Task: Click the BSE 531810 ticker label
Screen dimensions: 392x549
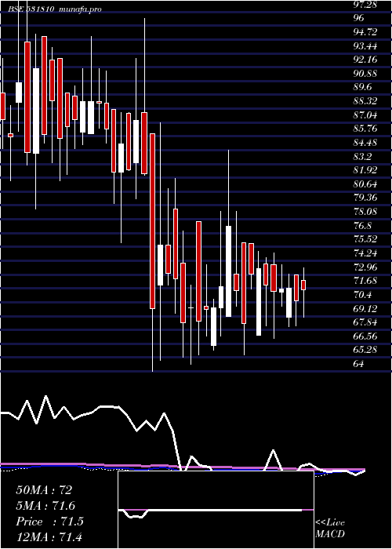Action: click(31, 9)
